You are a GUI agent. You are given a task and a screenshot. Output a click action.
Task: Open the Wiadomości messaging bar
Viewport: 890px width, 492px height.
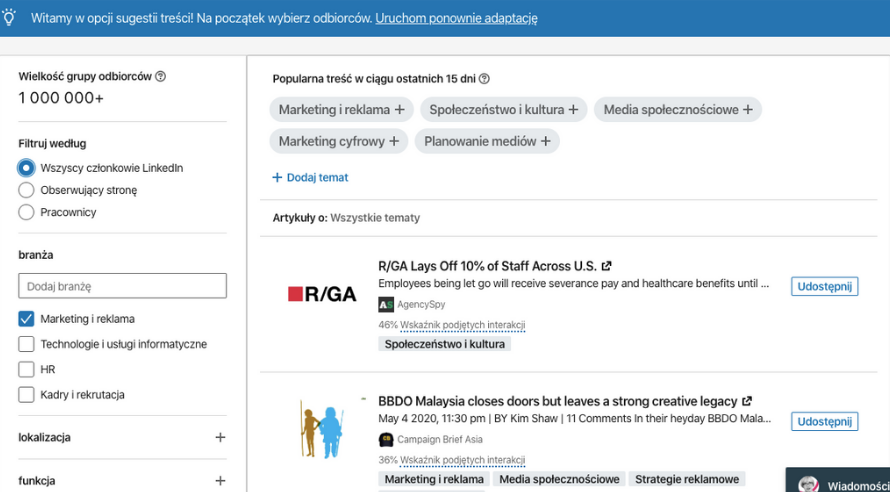838,480
